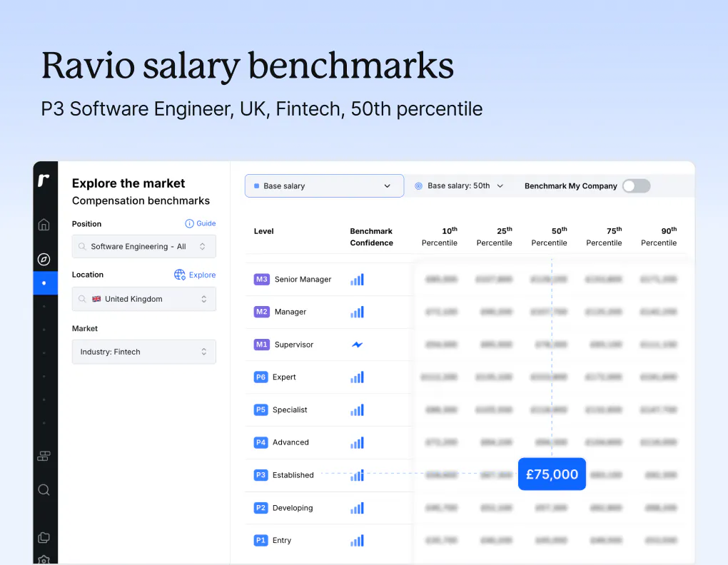Select the Home icon in the sidebar
Screen dimensions: 728x565
click(45, 224)
